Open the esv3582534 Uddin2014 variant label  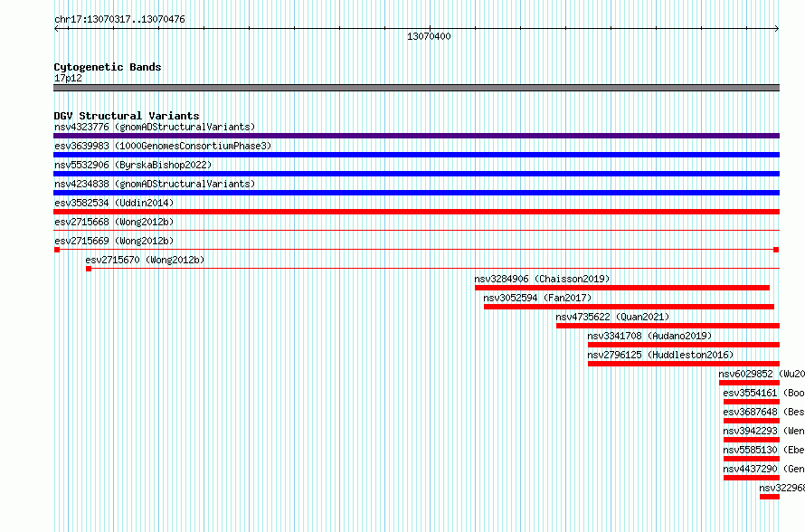pyautogui.click(x=114, y=203)
